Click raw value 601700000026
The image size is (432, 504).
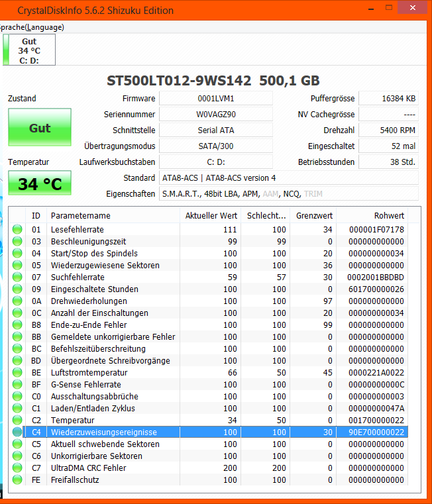point(376,289)
